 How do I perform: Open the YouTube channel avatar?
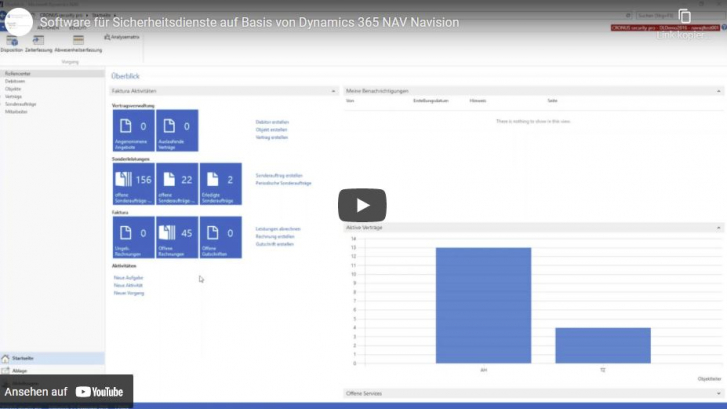(19, 22)
